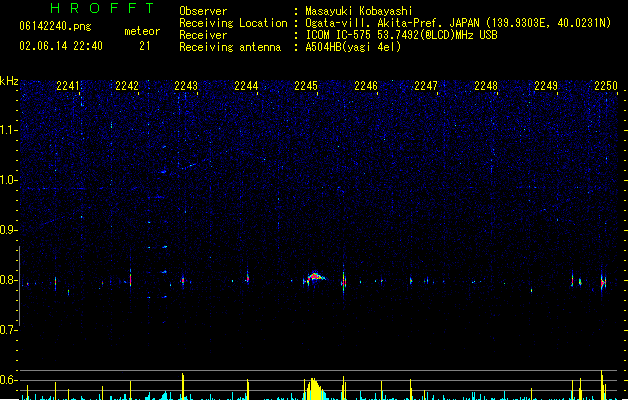Viewport: 629px width, 400px height.
Task: Click the meteor count label
Action: pyautogui.click(x=142, y=31)
